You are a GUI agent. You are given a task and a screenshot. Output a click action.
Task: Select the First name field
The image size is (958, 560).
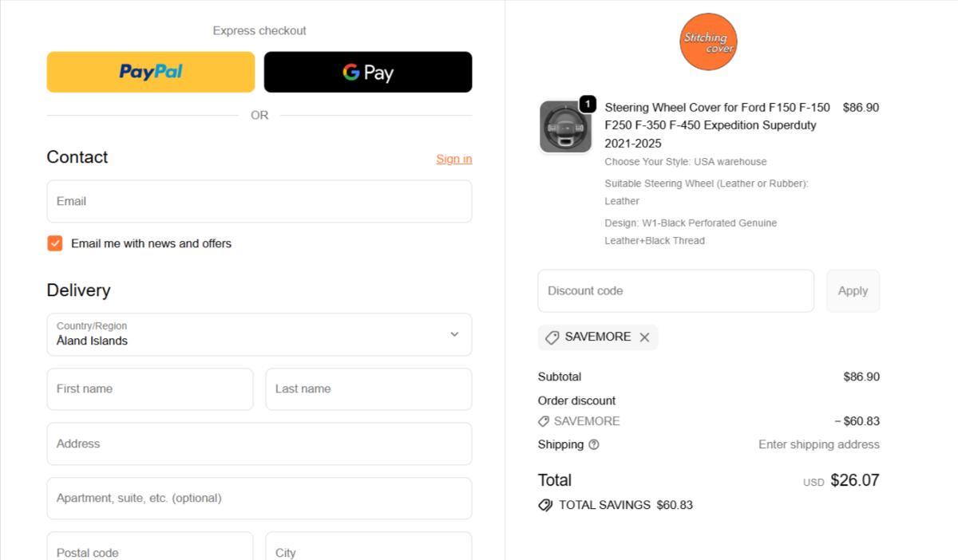click(x=150, y=389)
